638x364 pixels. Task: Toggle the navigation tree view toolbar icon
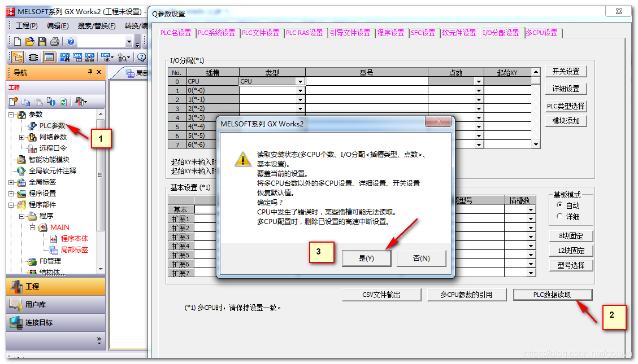18,58
